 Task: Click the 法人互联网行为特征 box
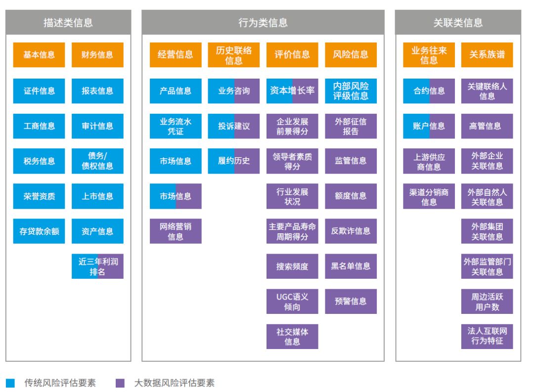coord(487,337)
